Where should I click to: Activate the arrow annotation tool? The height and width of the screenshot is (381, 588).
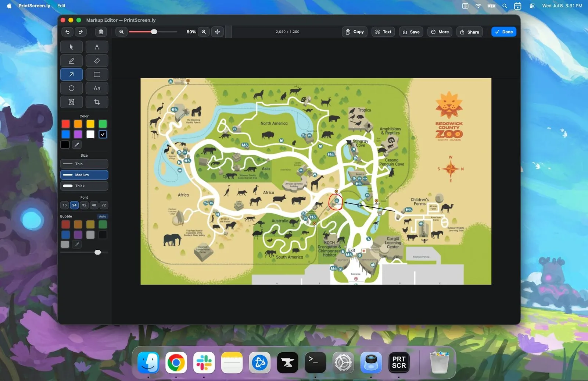pyautogui.click(x=71, y=74)
